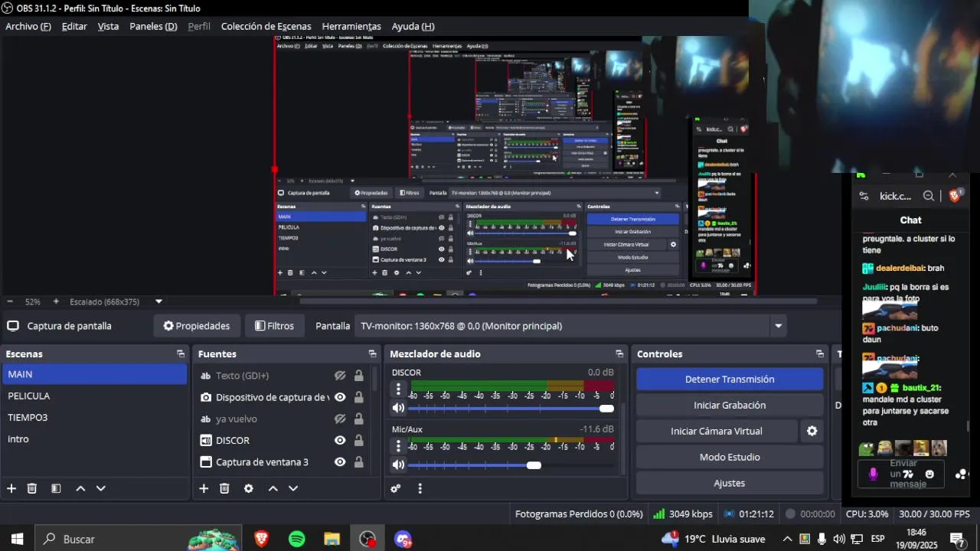Screen dimensions: 980x551
Task: Open DISCOR channel options three-dot menu
Action: pyautogui.click(x=398, y=389)
